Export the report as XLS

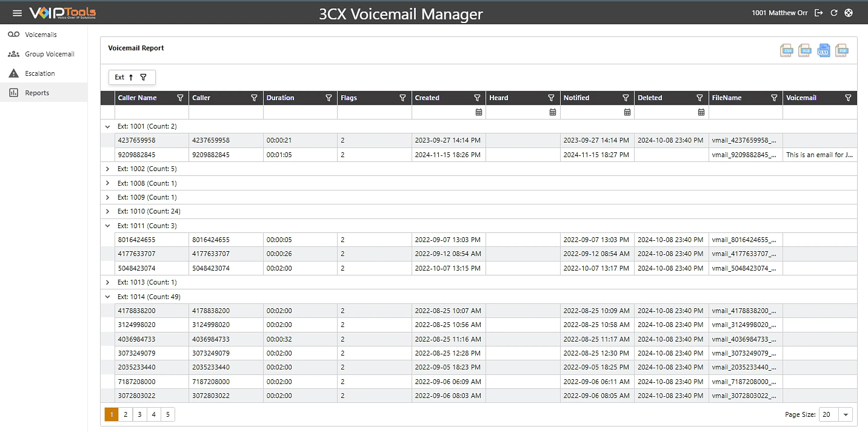pos(805,50)
